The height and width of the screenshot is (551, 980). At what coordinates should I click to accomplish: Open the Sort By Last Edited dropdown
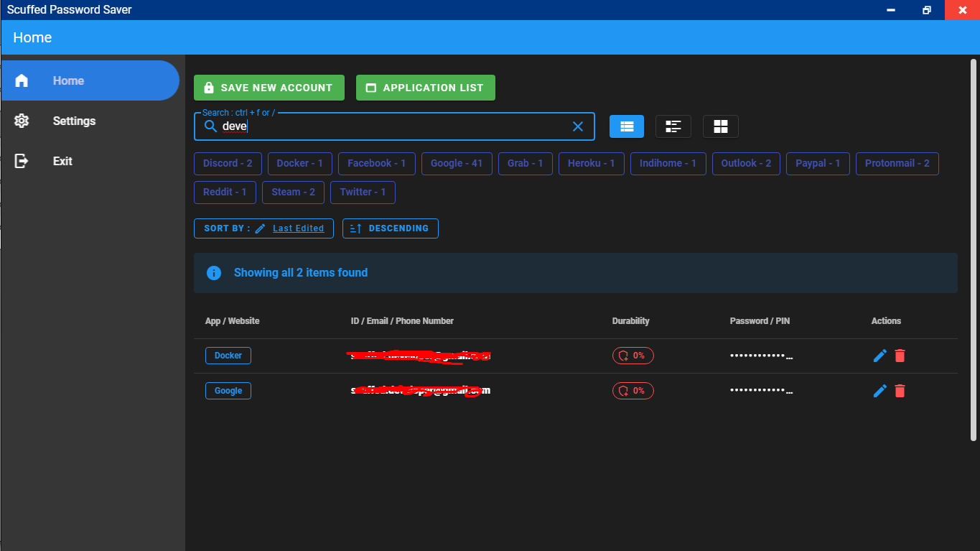(263, 228)
